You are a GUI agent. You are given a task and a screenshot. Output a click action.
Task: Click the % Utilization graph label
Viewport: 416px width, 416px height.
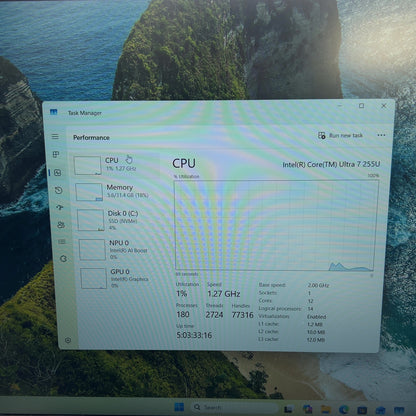[x=186, y=176]
